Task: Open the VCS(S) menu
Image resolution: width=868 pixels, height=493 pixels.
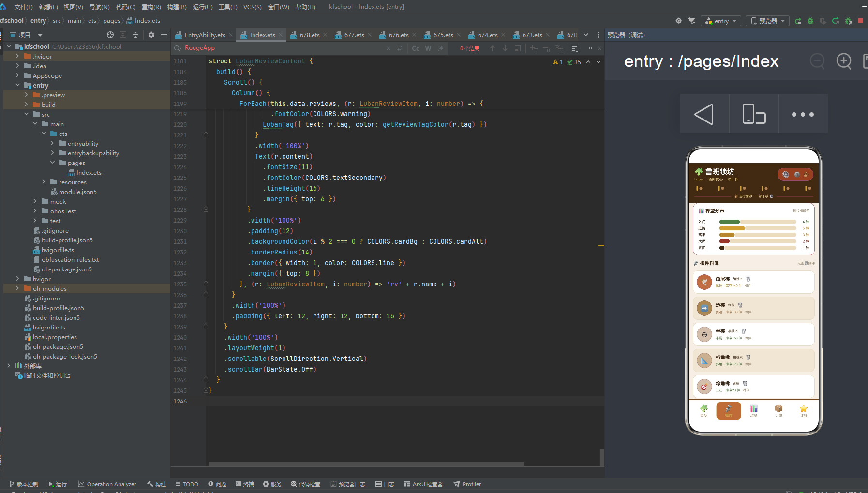Action: coord(252,7)
